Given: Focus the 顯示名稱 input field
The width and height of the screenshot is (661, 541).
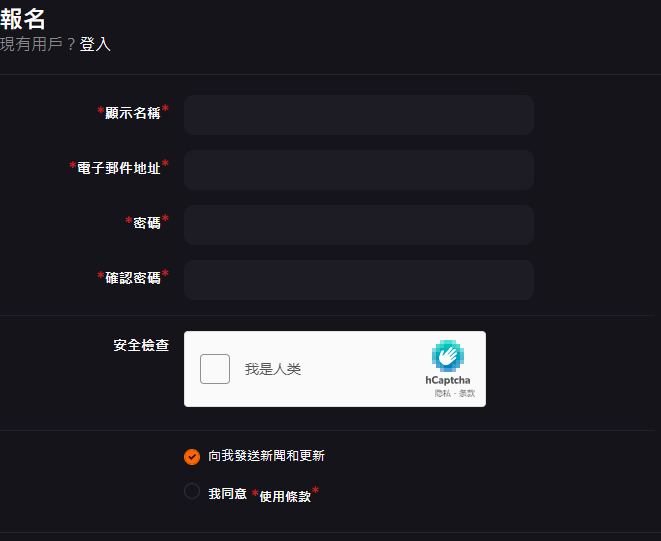Looking at the screenshot, I should coord(358,115).
